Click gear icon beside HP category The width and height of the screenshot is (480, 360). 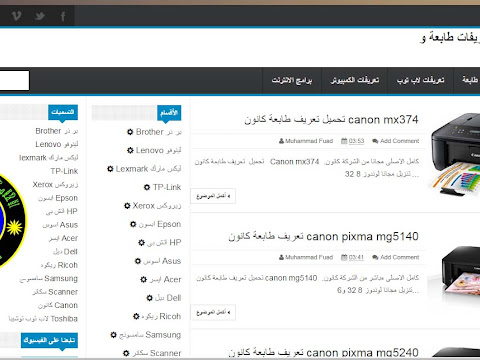142,242
